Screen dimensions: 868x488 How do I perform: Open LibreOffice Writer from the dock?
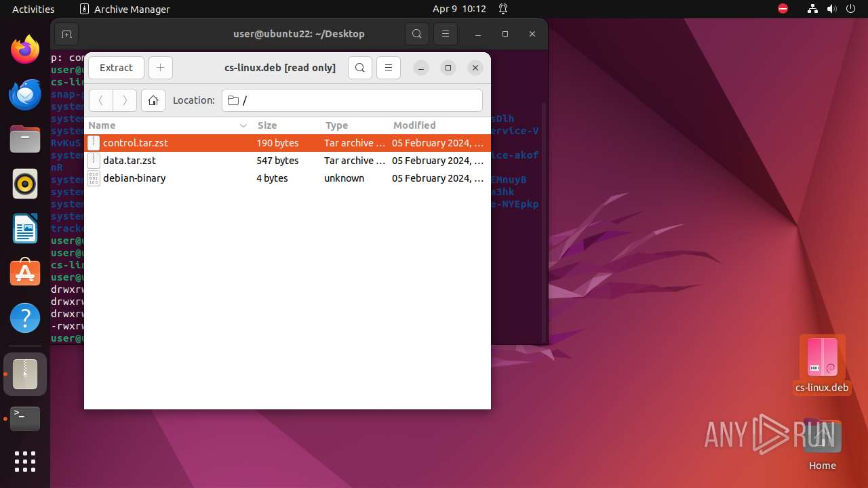25,228
